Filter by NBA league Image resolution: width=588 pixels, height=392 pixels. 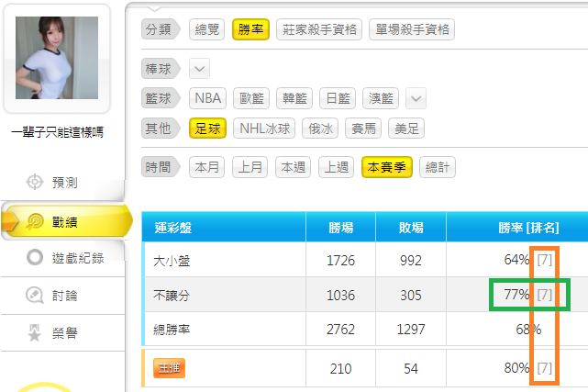(x=207, y=98)
